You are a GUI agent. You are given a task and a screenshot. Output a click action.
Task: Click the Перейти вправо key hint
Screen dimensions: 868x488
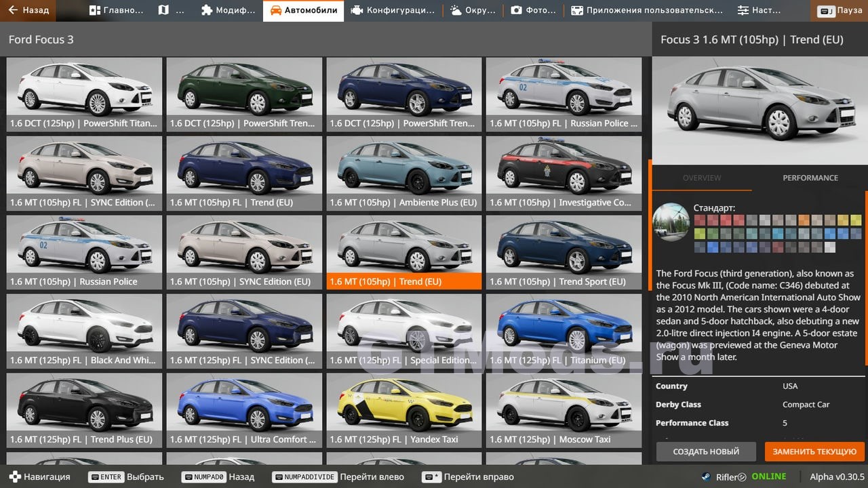(x=468, y=476)
